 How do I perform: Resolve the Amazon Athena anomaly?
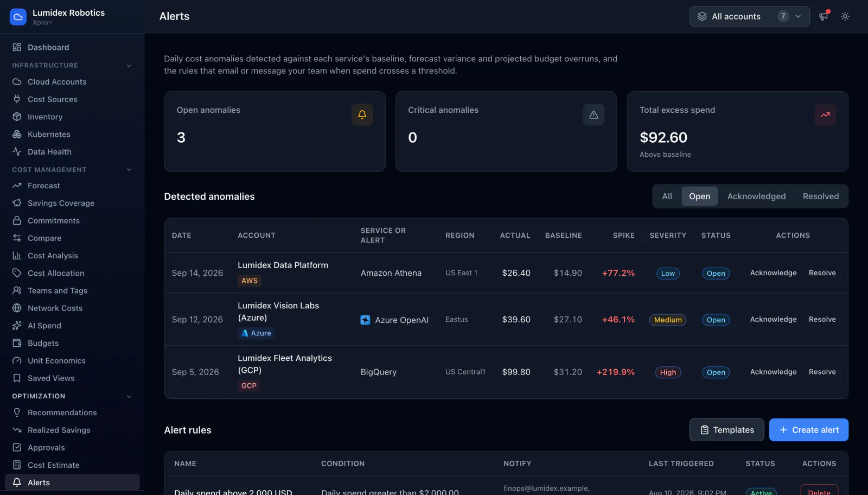[x=822, y=273]
